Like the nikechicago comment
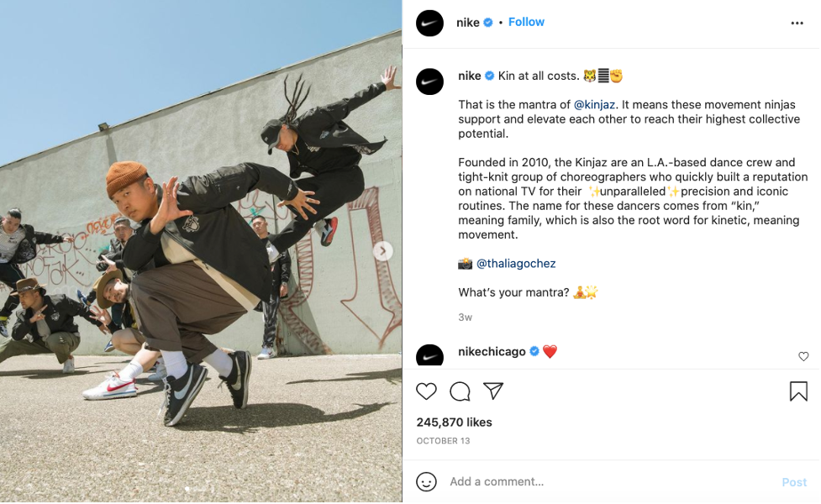The height and width of the screenshot is (504, 821). (803, 356)
